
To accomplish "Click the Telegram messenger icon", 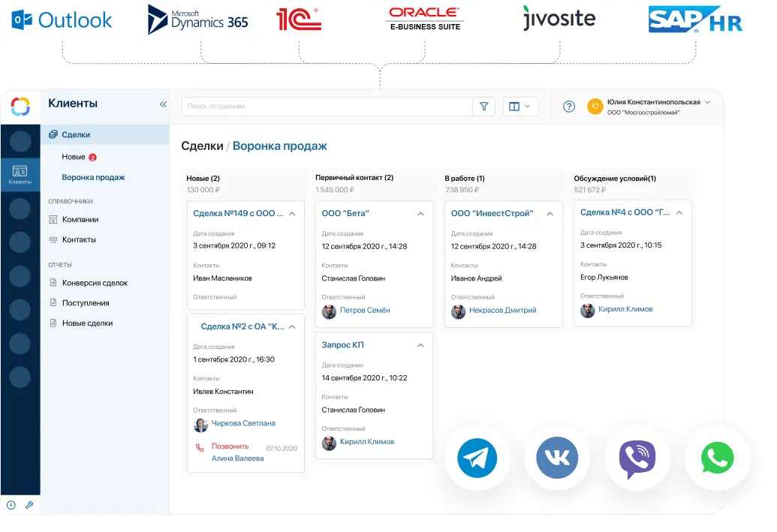I will (476, 458).
